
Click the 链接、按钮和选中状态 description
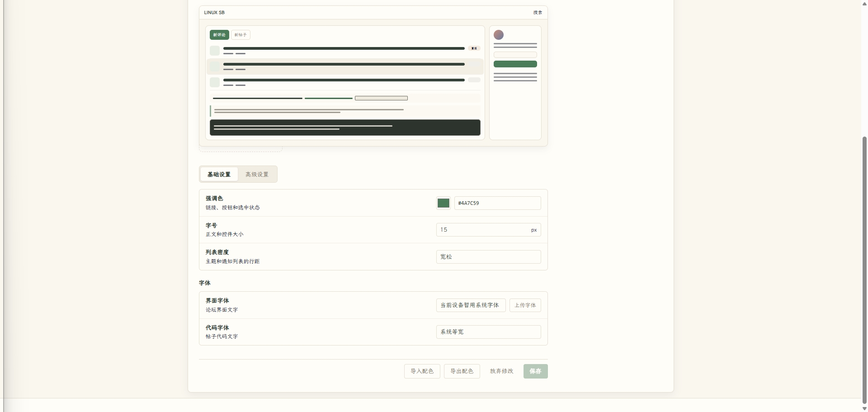(233, 208)
